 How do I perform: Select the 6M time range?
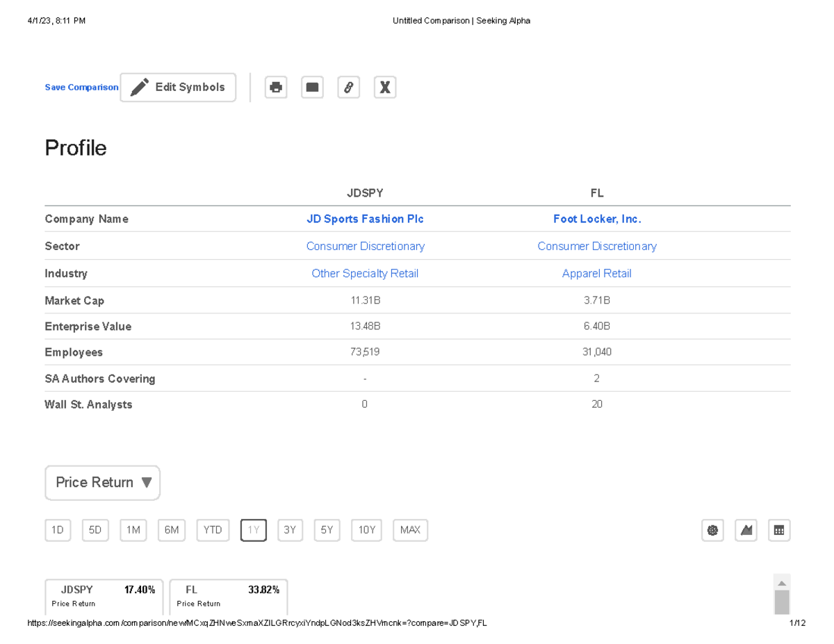pyautogui.click(x=171, y=531)
